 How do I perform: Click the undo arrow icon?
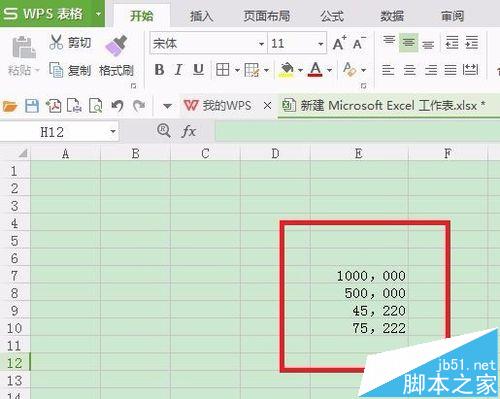click(x=117, y=106)
